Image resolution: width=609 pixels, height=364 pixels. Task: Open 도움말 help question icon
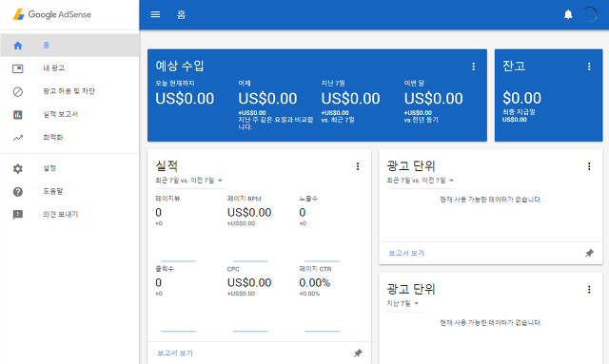(x=18, y=191)
